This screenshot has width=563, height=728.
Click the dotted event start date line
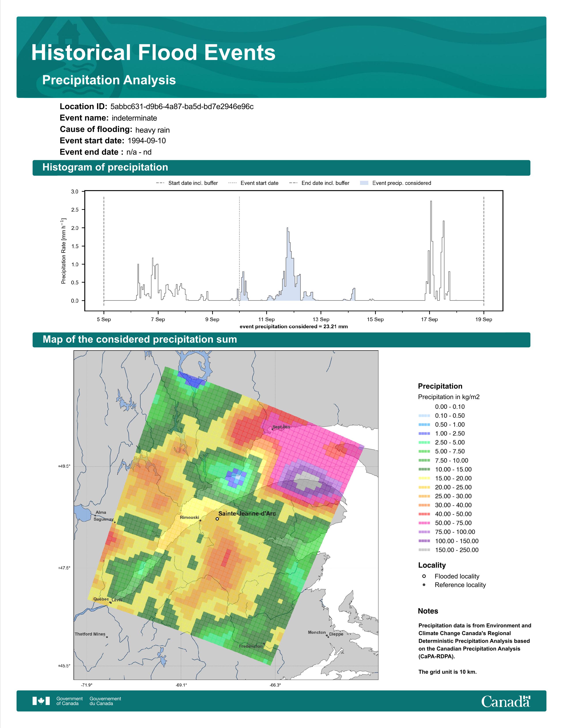click(x=240, y=251)
